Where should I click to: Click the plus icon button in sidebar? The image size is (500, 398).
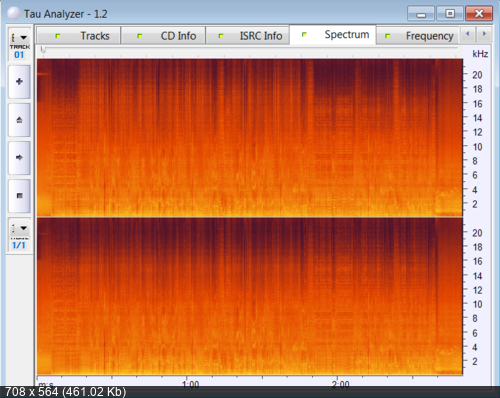(19, 82)
